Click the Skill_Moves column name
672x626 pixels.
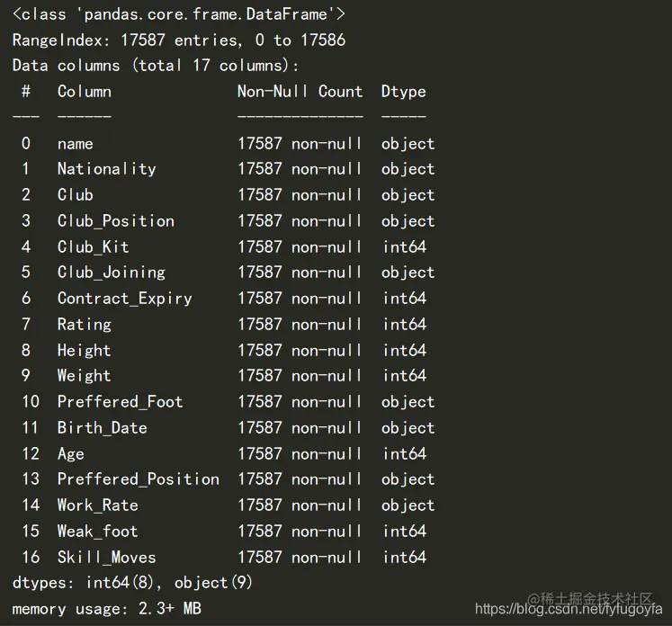[107, 557]
